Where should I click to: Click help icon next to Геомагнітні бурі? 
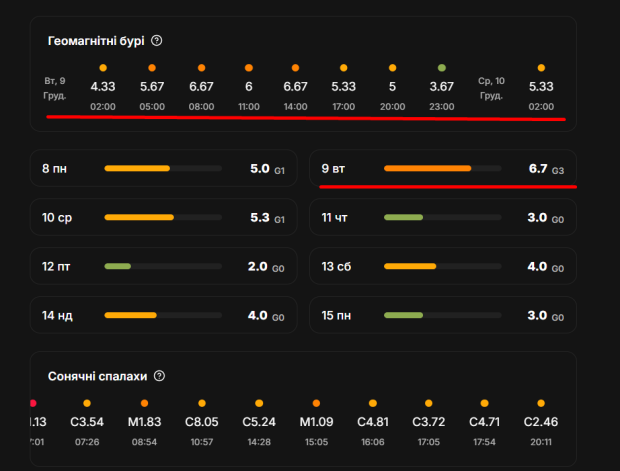tap(157, 41)
